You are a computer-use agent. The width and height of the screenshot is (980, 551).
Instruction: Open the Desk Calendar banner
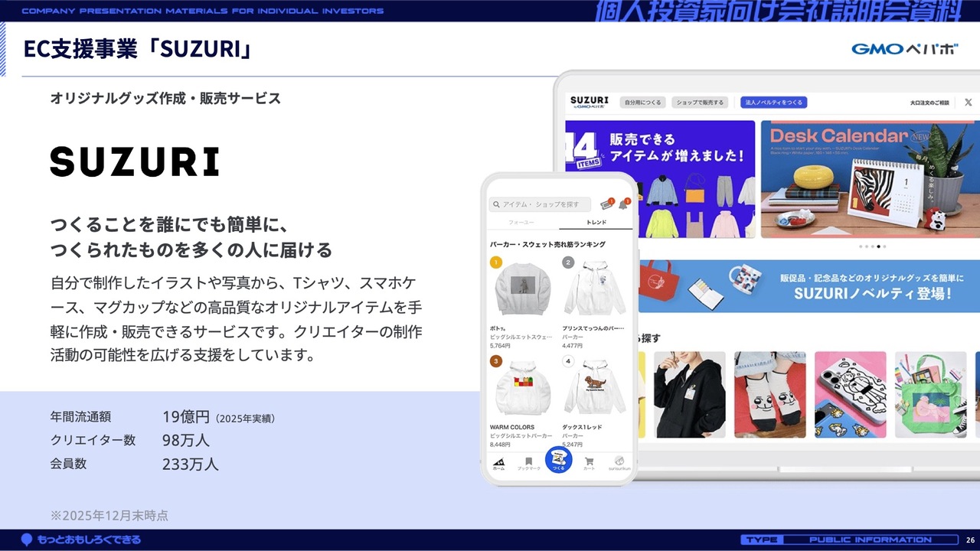click(x=870, y=179)
